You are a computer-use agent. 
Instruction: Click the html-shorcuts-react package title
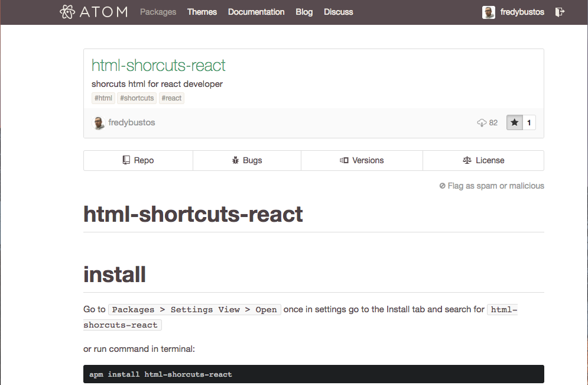click(158, 65)
